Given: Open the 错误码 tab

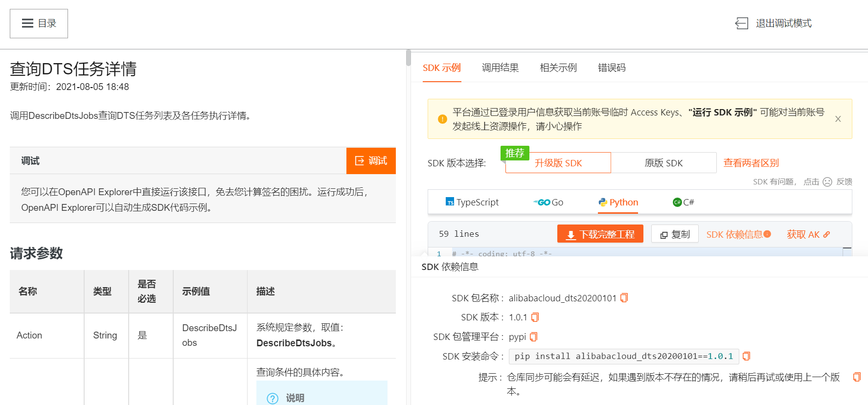Looking at the screenshot, I should (612, 68).
